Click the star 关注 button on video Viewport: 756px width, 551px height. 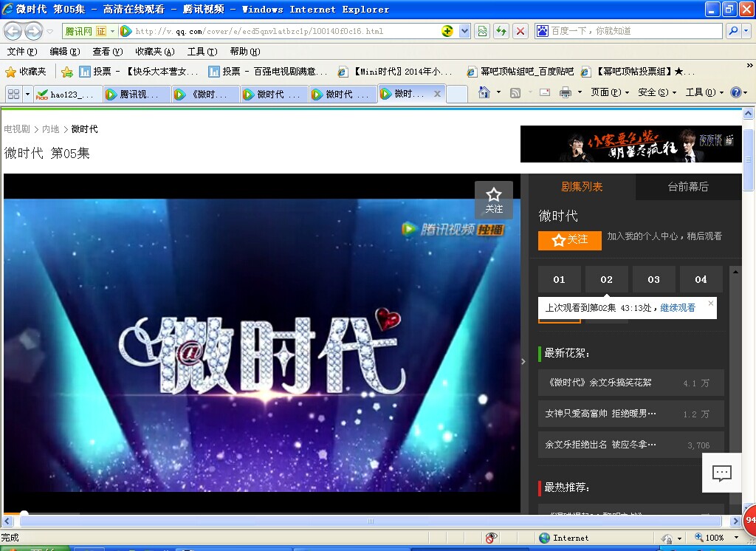click(494, 200)
